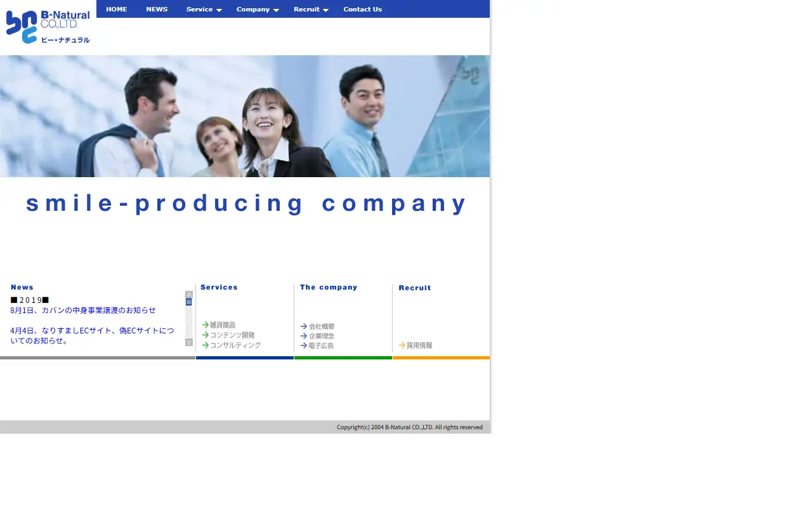Open the Contact Us page
Image resolution: width=812 pixels, height=508 pixels.
pyautogui.click(x=363, y=9)
